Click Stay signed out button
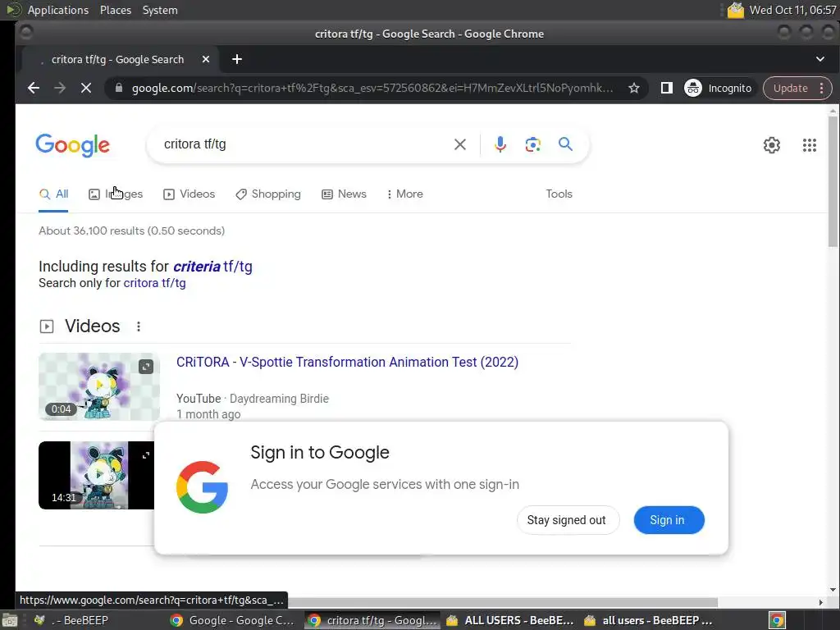 568,519
